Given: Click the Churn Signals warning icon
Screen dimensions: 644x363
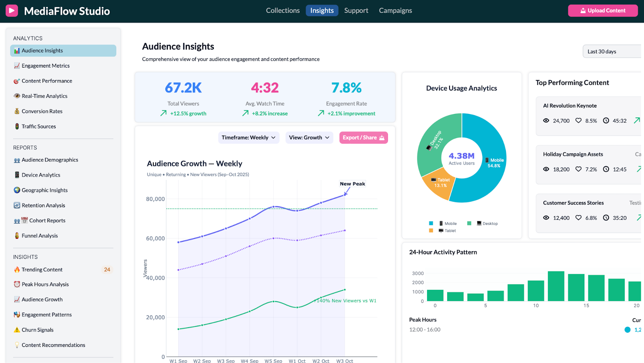Looking at the screenshot, I should pos(17,330).
